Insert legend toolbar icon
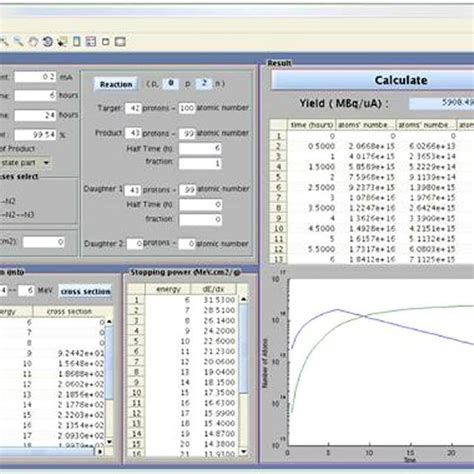 91,42
